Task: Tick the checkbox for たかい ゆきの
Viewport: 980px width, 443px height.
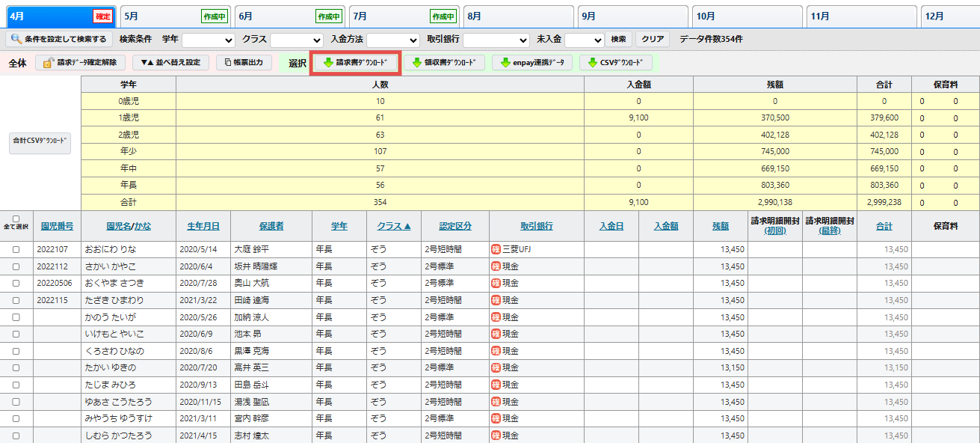Action: 16,367
